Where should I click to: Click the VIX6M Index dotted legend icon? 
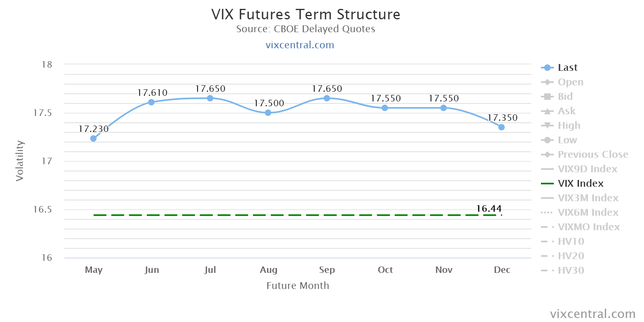click(547, 213)
